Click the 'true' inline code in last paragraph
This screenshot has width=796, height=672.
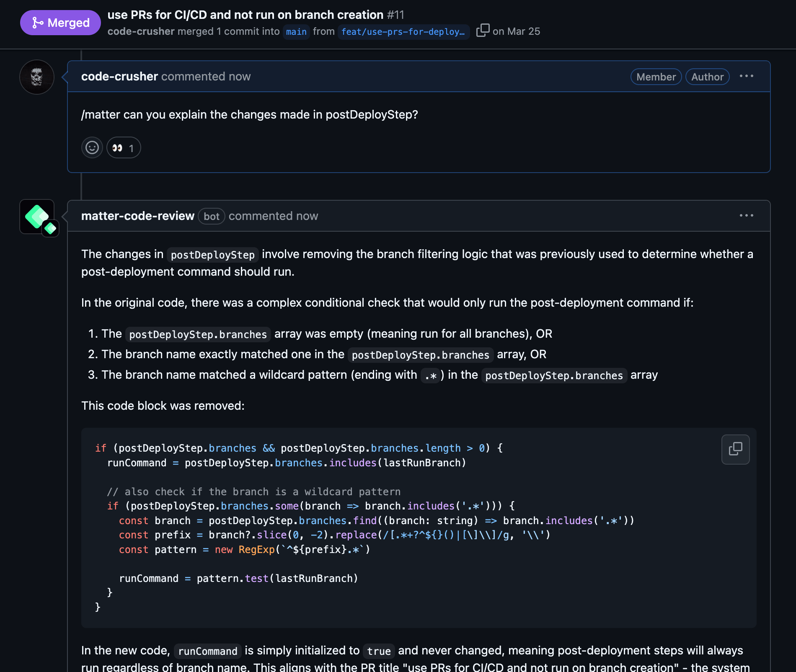[379, 651]
